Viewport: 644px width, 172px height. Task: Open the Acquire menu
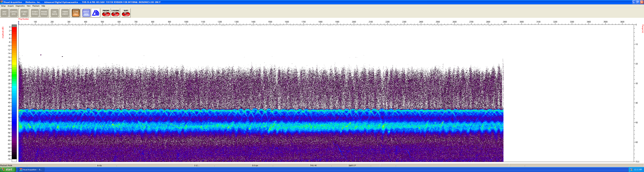click(x=11, y=6)
